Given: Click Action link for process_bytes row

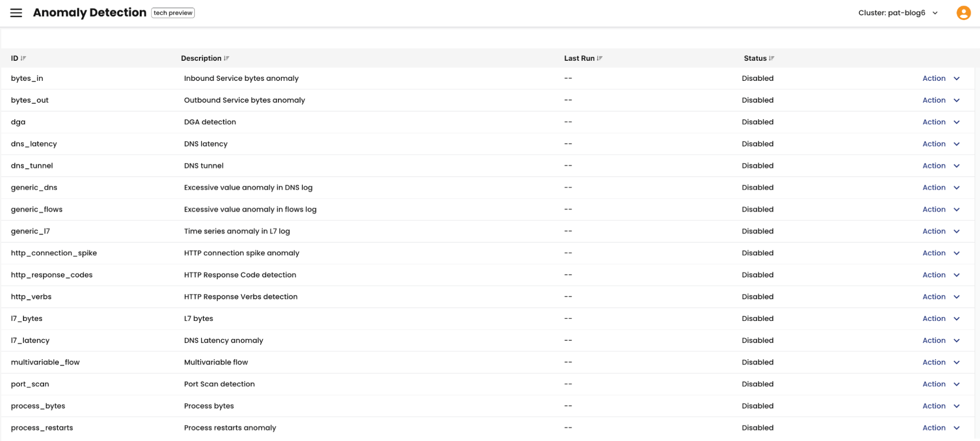Looking at the screenshot, I should click(934, 406).
